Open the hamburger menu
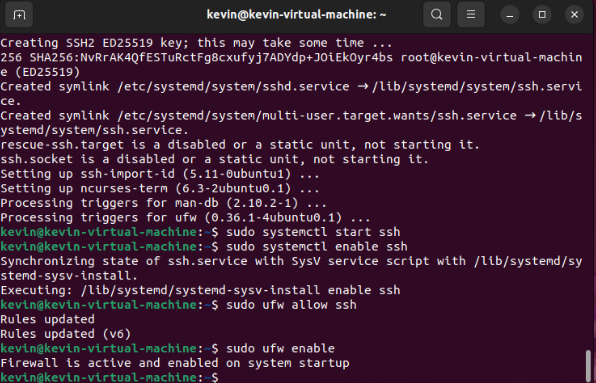This screenshot has width=596, height=383. tap(471, 15)
